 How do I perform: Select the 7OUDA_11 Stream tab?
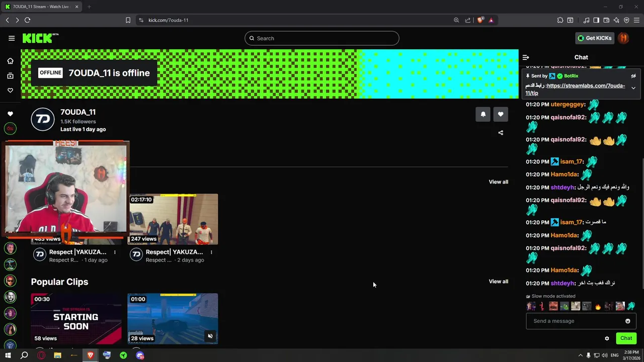[x=42, y=7]
